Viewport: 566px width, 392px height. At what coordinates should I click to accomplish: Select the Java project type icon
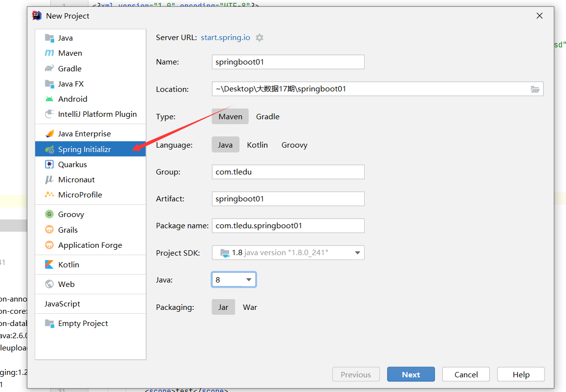pyautogui.click(x=49, y=38)
